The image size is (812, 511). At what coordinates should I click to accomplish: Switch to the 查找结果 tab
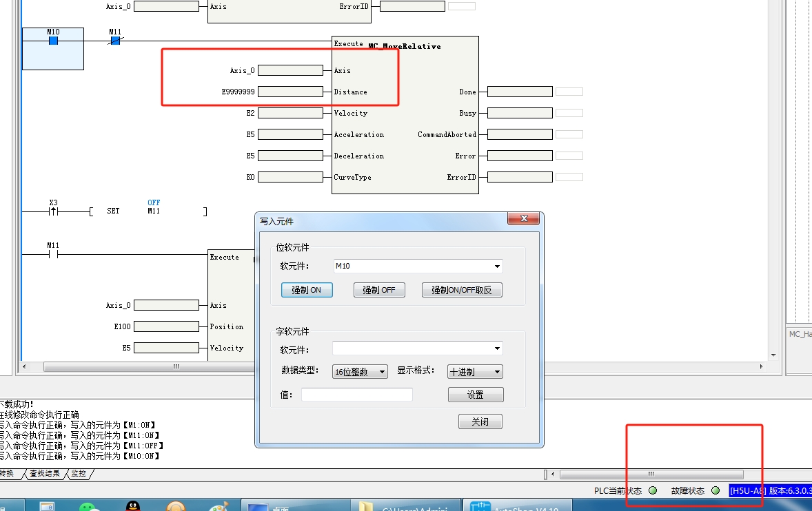[x=45, y=474]
